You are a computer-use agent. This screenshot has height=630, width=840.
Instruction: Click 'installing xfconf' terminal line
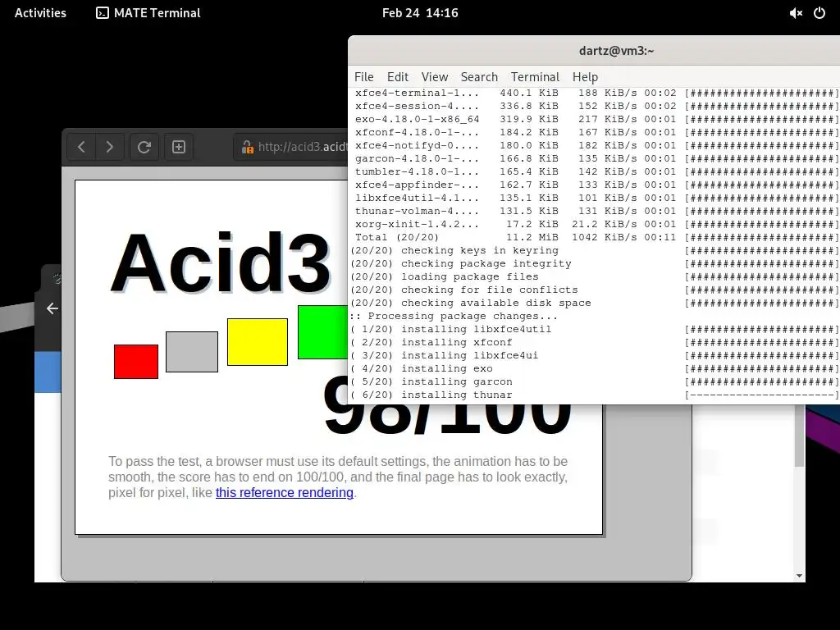[x=594, y=342]
